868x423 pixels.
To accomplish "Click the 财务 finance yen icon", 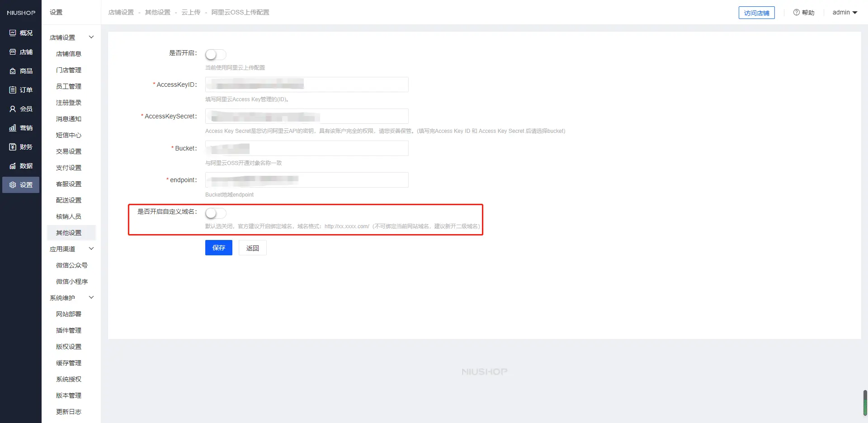I will (13, 147).
